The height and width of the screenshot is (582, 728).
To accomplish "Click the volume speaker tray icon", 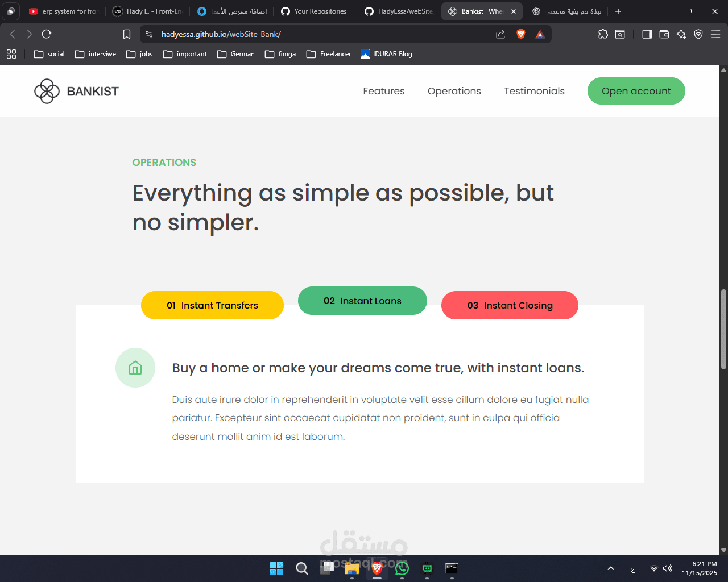I will pos(668,568).
